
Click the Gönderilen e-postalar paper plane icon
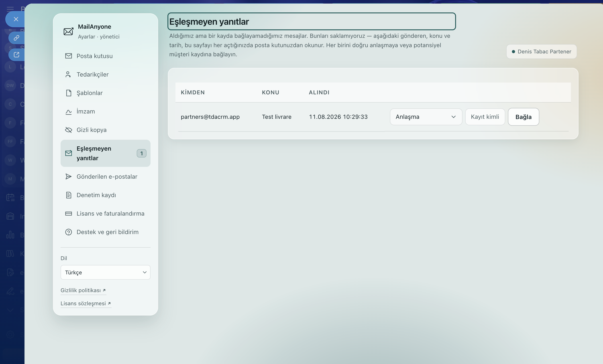[x=69, y=176]
